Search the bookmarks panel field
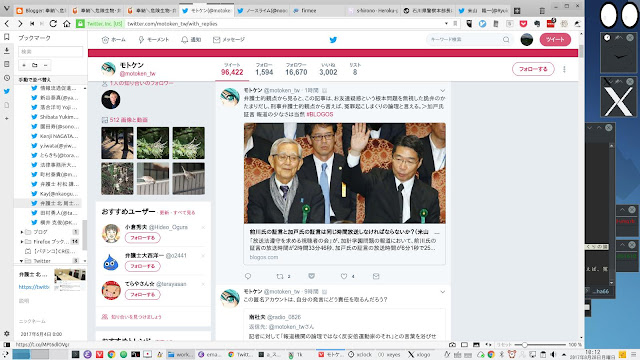Viewport: 640px width, 360px height. 50,51
